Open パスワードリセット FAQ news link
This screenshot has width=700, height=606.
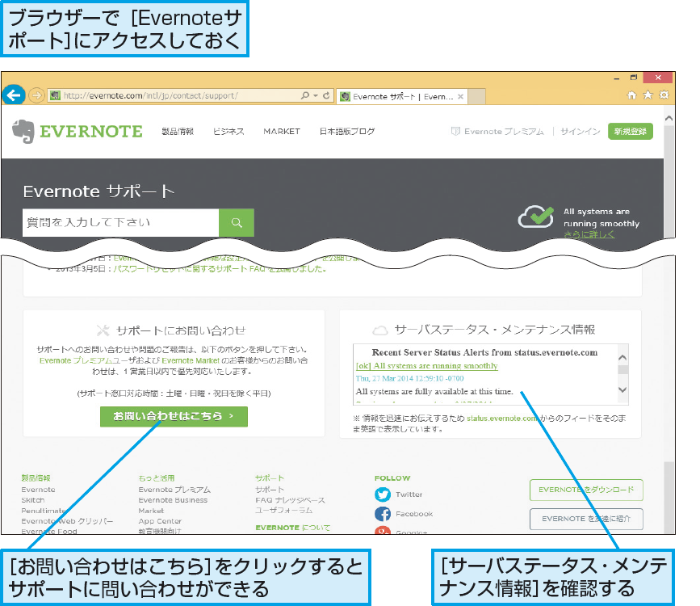219,269
